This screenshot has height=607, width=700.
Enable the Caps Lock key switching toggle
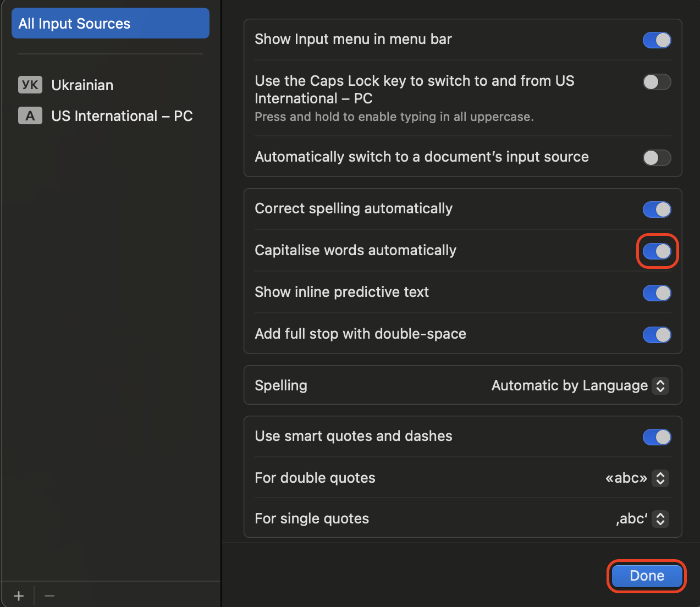click(x=657, y=82)
